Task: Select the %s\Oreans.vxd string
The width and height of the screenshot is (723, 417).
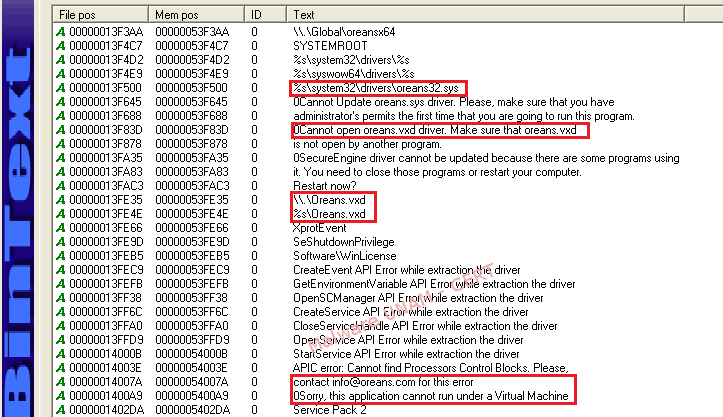Action: pyautogui.click(x=329, y=214)
